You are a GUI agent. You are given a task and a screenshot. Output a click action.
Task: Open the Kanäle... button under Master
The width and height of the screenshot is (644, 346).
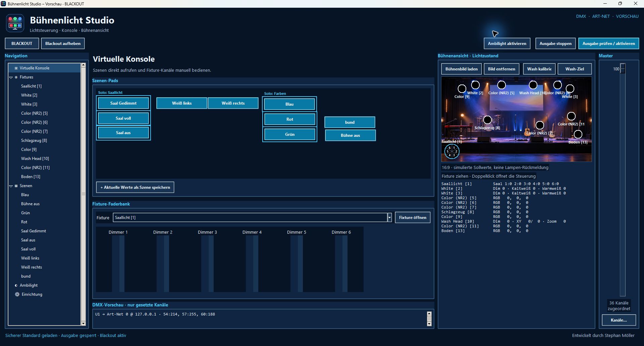pyautogui.click(x=619, y=320)
